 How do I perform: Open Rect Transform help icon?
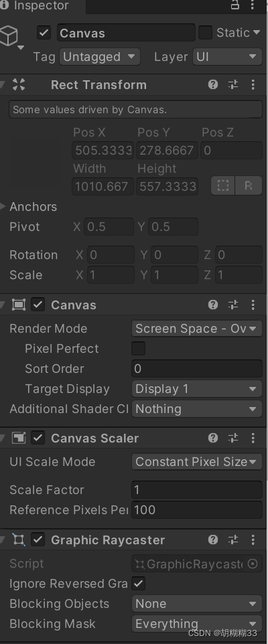point(213,84)
